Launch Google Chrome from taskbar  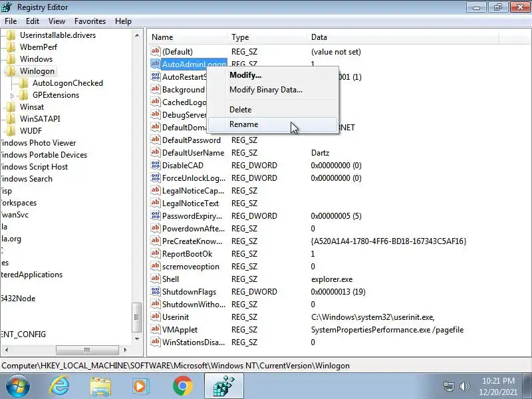(182, 386)
